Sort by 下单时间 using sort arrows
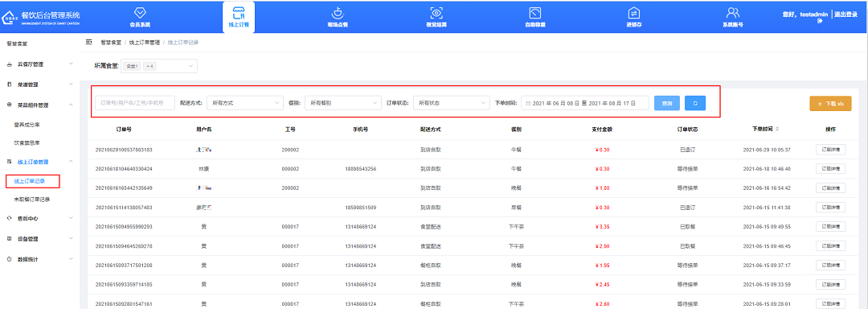The height and width of the screenshot is (309, 868). pos(778,129)
